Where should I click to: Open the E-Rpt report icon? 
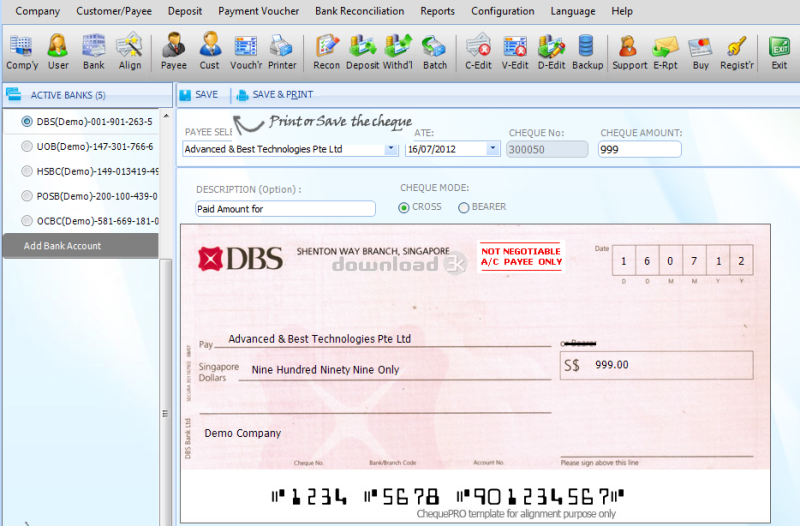coord(665,51)
